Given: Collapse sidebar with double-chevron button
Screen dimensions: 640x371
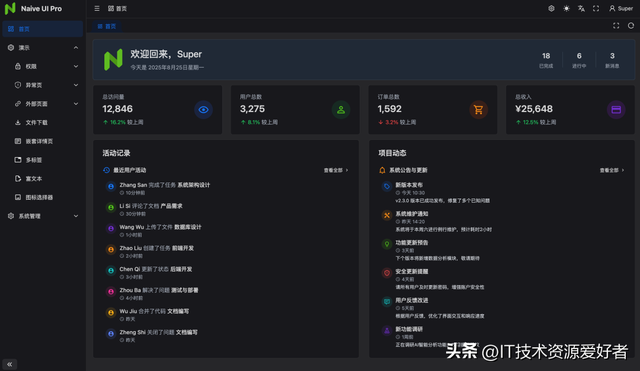Looking at the screenshot, I should (9, 364).
